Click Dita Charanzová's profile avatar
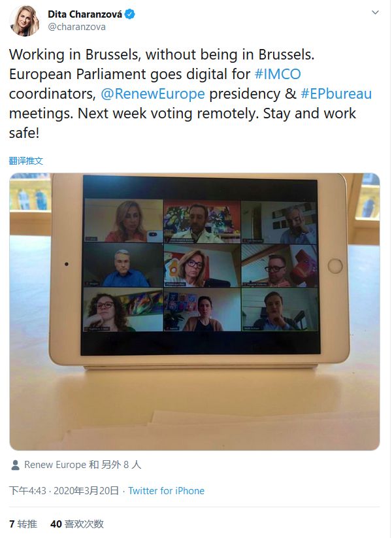 tap(24, 21)
